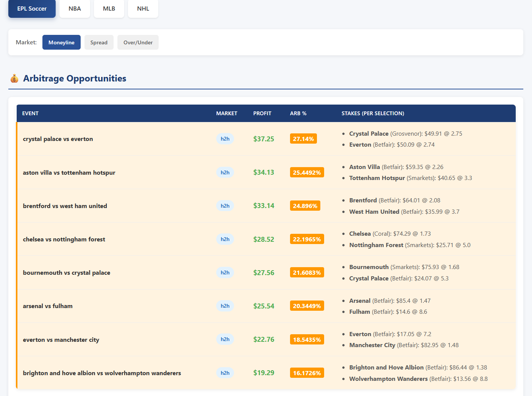Click the 27.14% arb percentage badge
Screen dimensions: 532x396
(303, 139)
